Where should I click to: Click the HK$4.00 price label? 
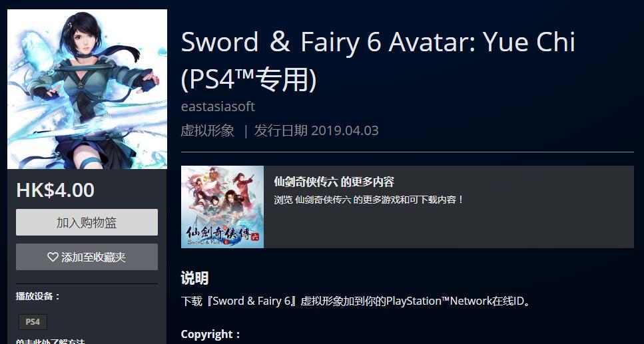55,190
